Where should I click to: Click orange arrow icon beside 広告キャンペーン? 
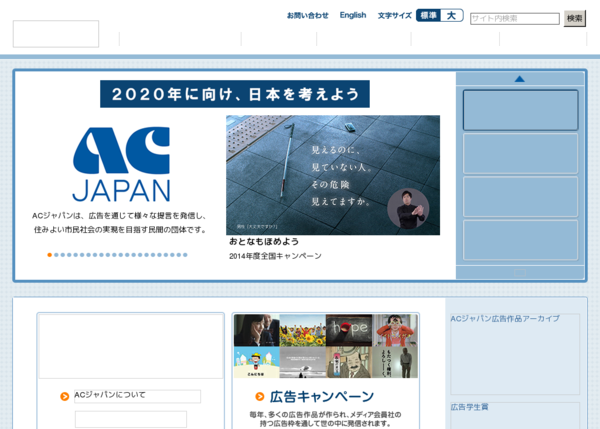click(x=260, y=397)
